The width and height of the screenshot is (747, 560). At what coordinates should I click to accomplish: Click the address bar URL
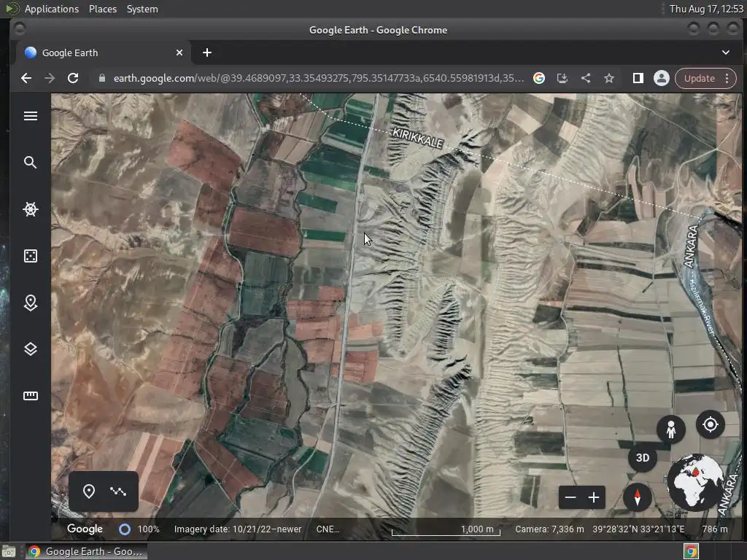click(x=318, y=78)
